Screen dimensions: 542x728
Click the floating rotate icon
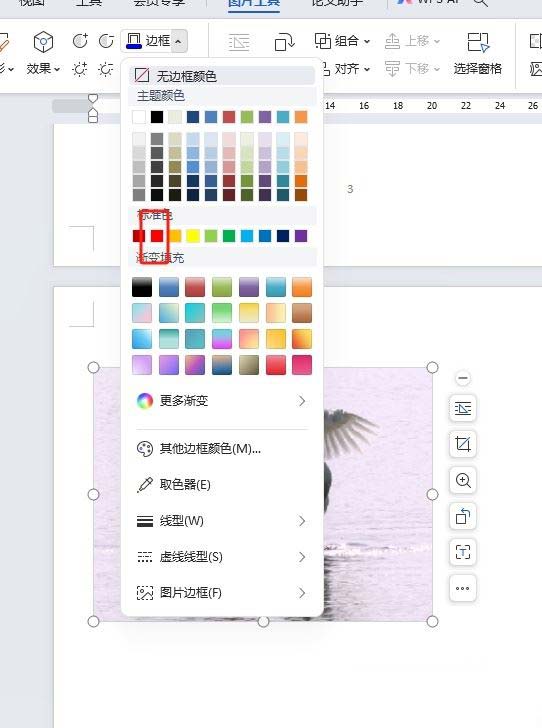[463, 516]
